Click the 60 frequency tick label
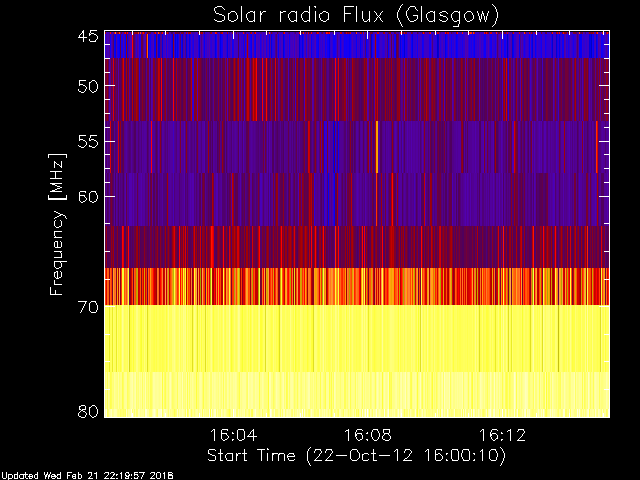This screenshot has width=640, height=480. 88,197
